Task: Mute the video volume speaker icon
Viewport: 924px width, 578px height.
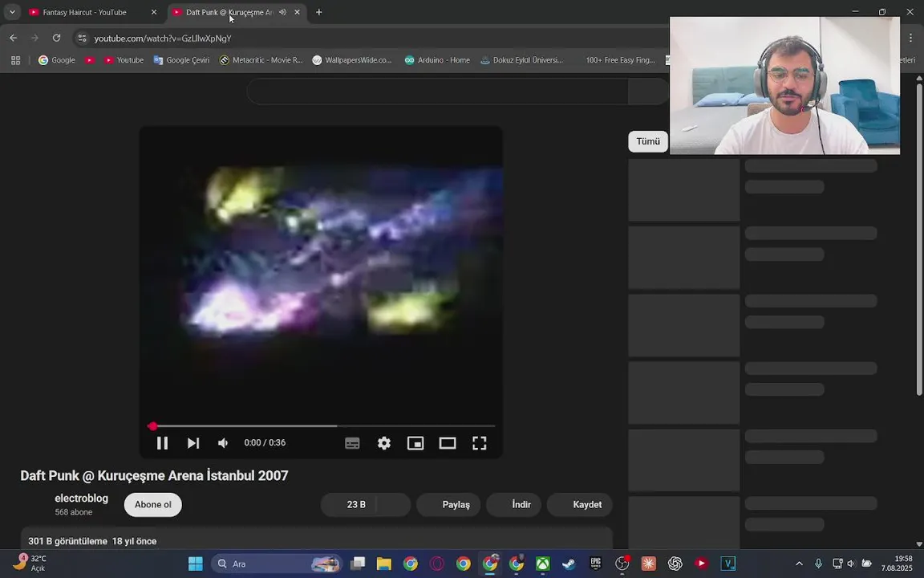Action: pyautogui.click(x=223, y=443)
